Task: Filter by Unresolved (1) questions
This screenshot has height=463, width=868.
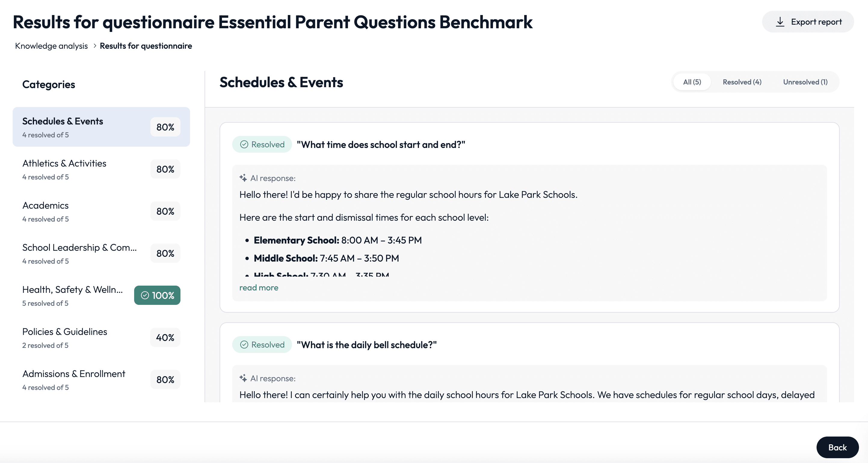Action: pos(805,82)
